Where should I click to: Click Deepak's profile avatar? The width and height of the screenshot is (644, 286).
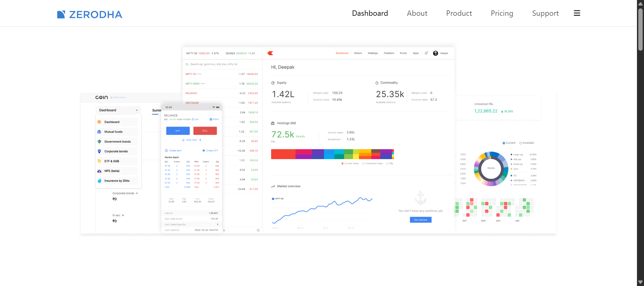pos(435,53)
